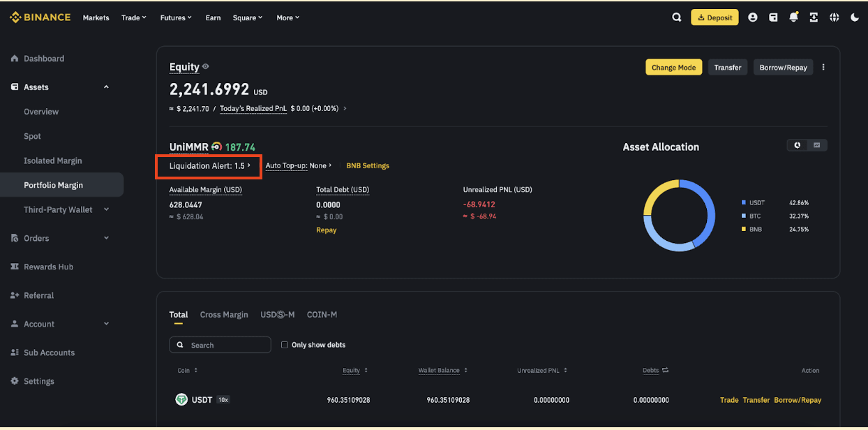Open the profile account icon
This screenshot has height=430, width=868.
point(752,17)
